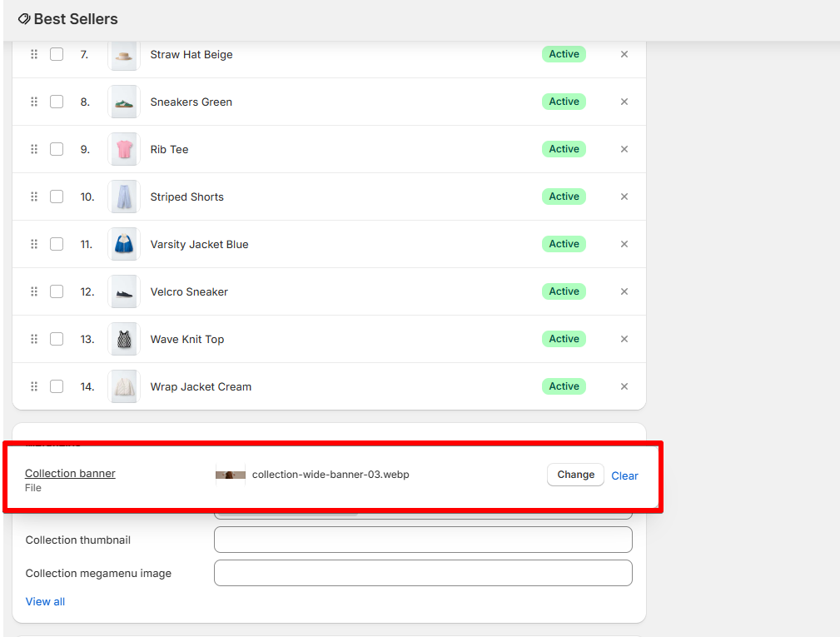
Task: Open the View all metafields link
Action: tap(45, 601)
